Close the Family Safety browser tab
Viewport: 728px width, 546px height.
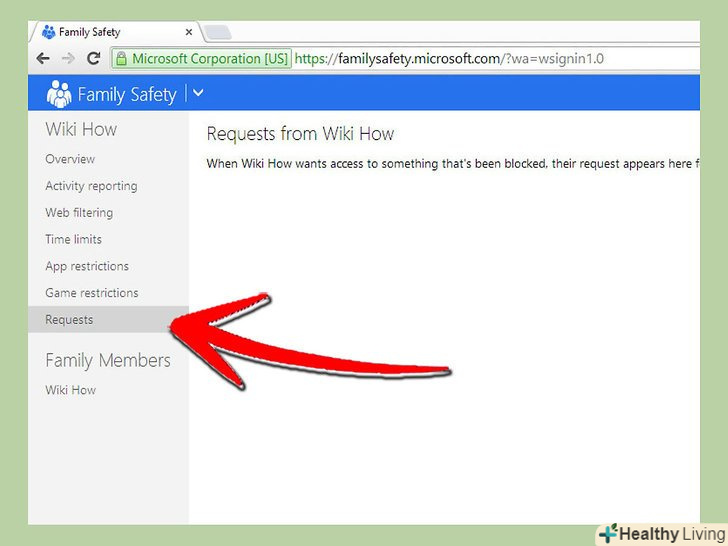coord(188,32)
